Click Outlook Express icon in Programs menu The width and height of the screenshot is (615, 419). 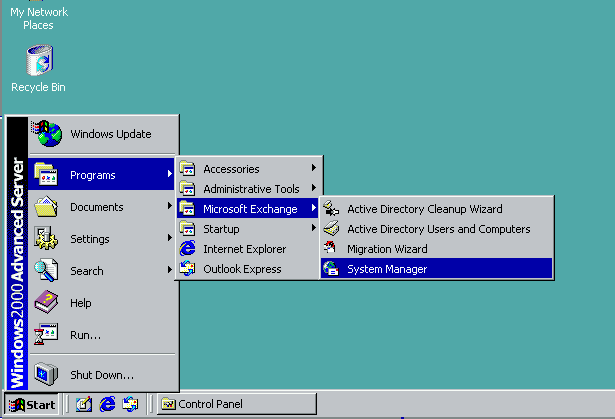click(187, 268)
